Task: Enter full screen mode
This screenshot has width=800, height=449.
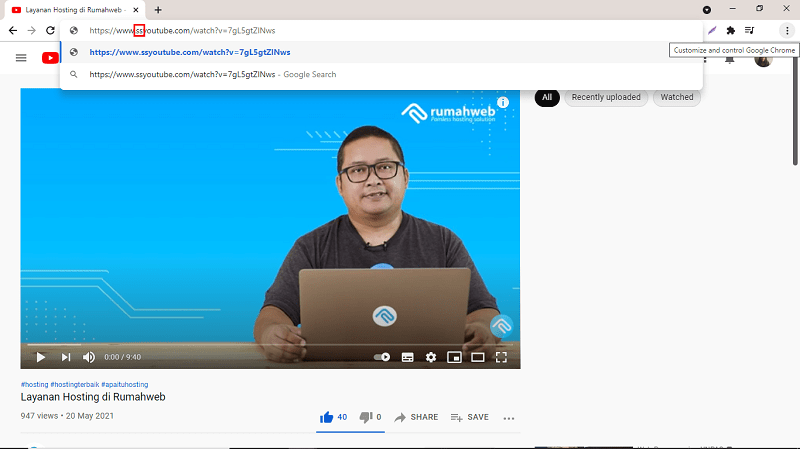Action: coord(501,357)
